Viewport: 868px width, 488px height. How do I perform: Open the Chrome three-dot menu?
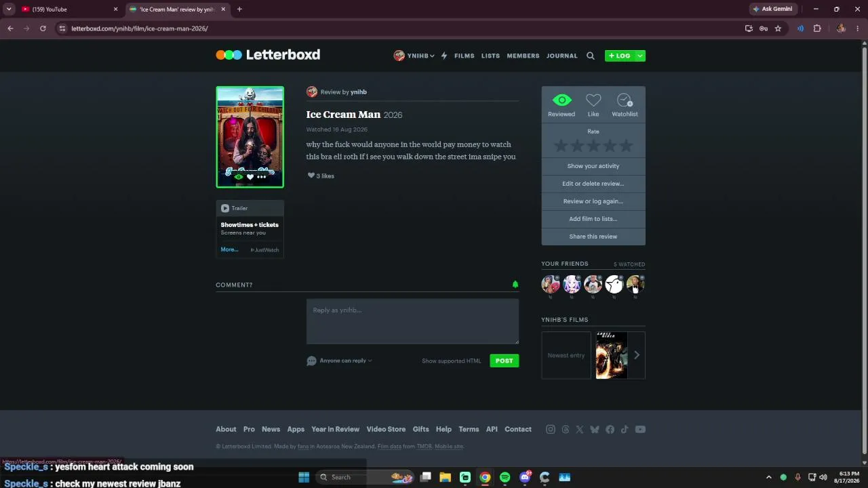pos(858,28)
